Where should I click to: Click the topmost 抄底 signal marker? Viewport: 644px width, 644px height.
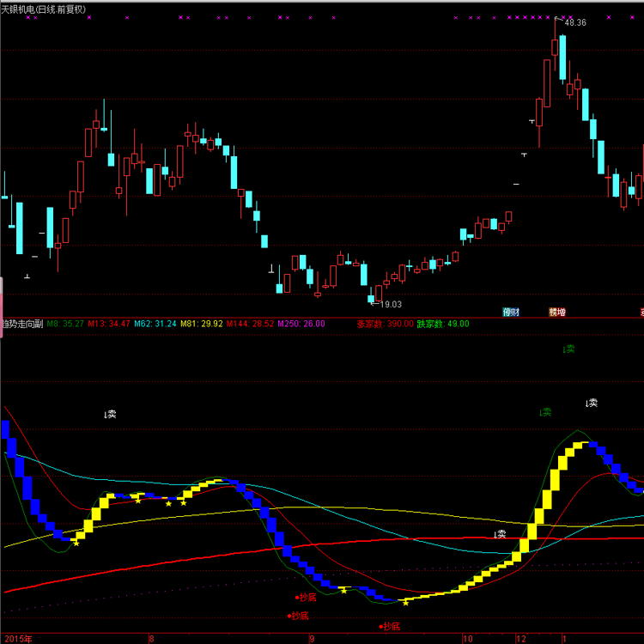click(306, 597)
